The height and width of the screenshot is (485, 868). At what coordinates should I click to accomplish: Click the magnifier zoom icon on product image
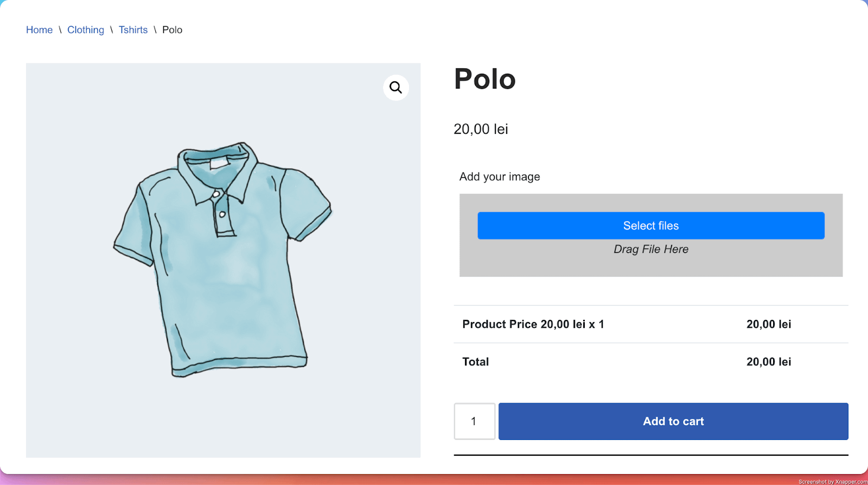click(x=396, y=87)
